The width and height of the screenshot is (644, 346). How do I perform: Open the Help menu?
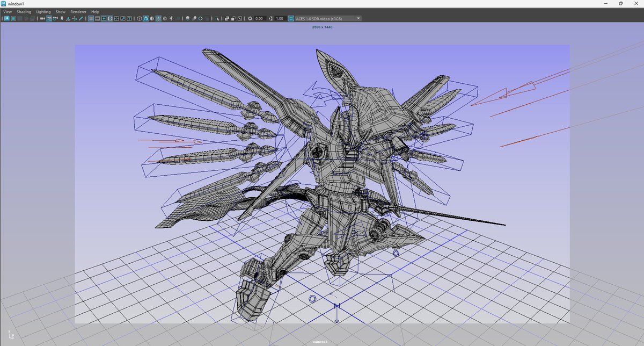tap(95, 11)
